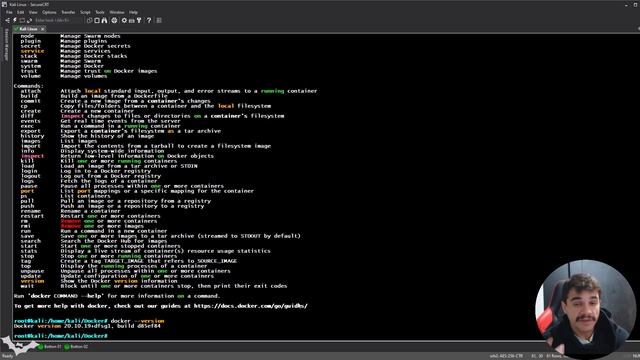The height and width of the screenshot is (360, 640).
Task: Click the Quick Connect lightning icon
Action: [15, 20]
